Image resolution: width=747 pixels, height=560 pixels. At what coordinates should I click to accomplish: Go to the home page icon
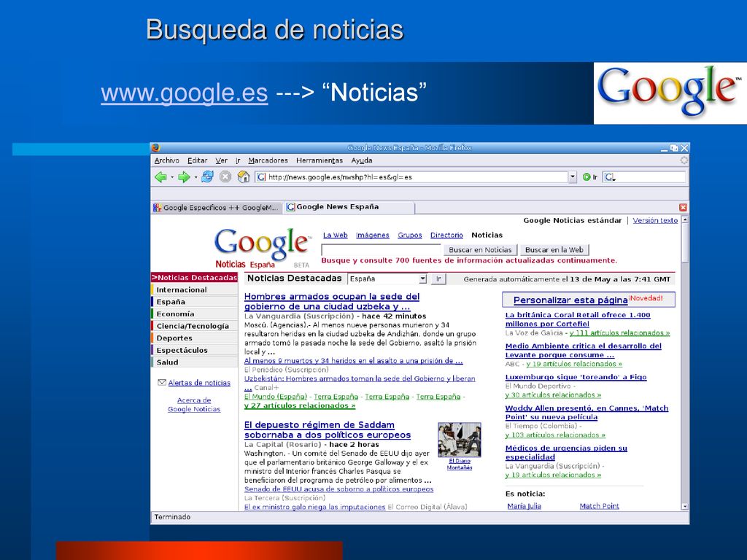pos(244,177)
